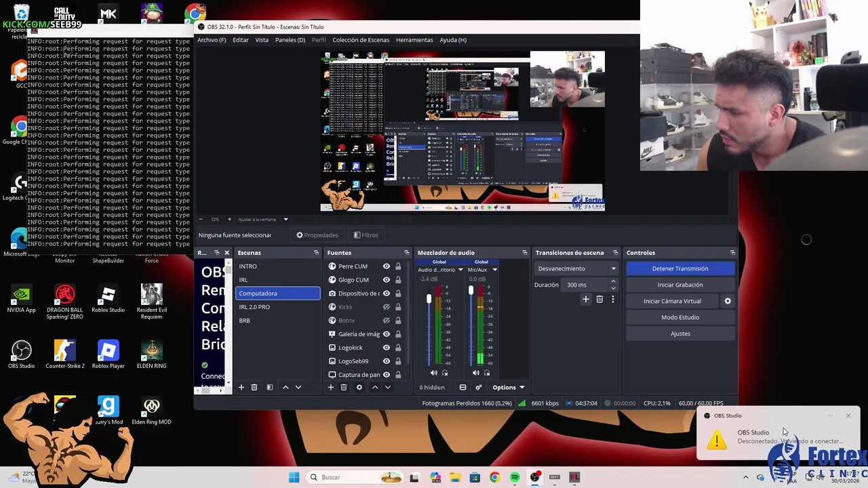Image resolution: width=868 pixels, height=488 pixels.
Task: Mute the Audio de escritorio channel
Action: click(x=434, y=373)
